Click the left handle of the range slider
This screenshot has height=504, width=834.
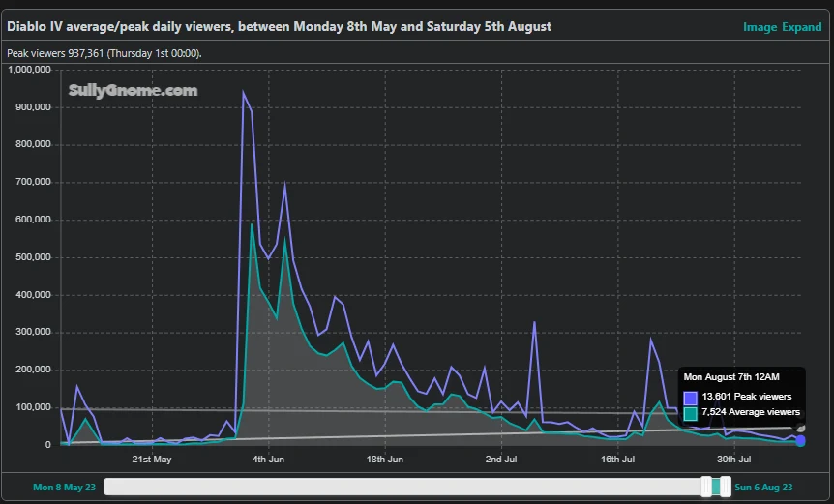tap(706, 487)
